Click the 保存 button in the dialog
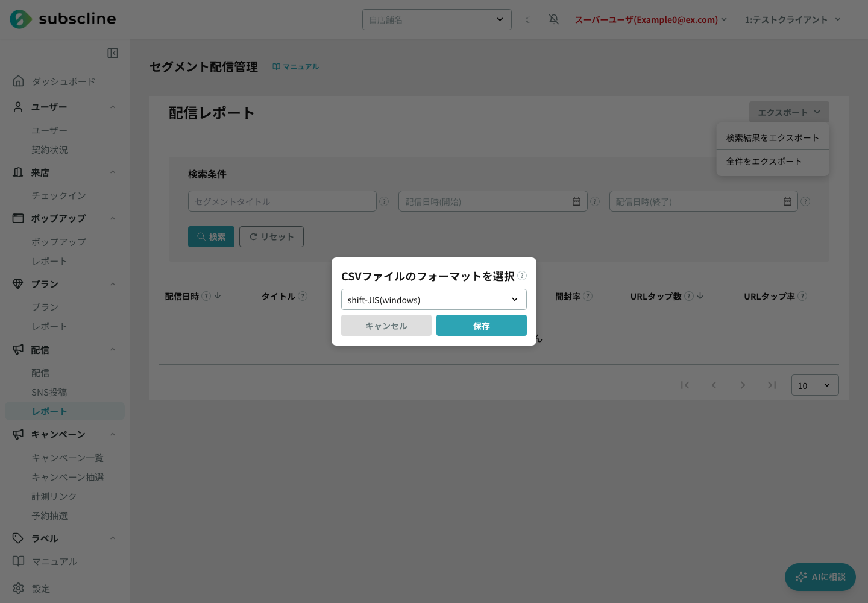Viewport: 868px width, 603px height. (482, 326)
